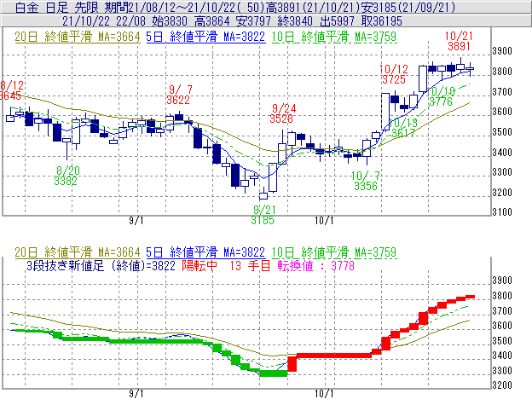Click the 8/20 3382 low label
This screenshot has height=405, width=532.
click(66, 176)
